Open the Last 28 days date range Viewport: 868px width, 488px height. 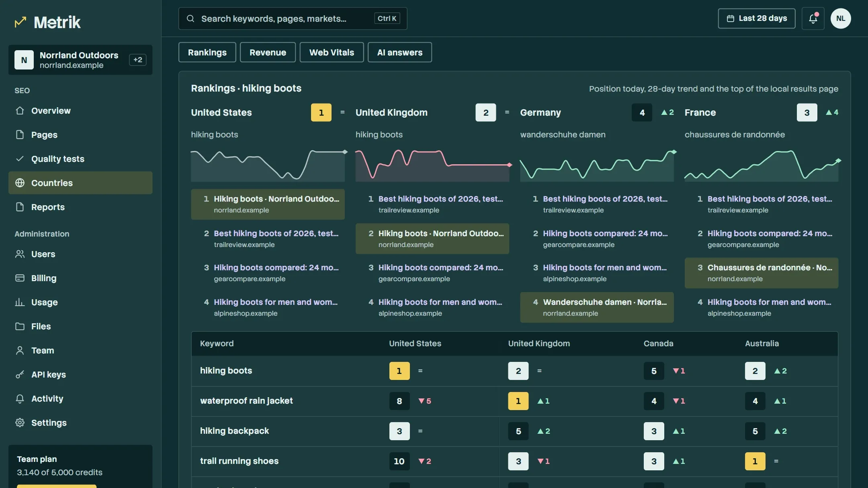[x=757, y=18]
